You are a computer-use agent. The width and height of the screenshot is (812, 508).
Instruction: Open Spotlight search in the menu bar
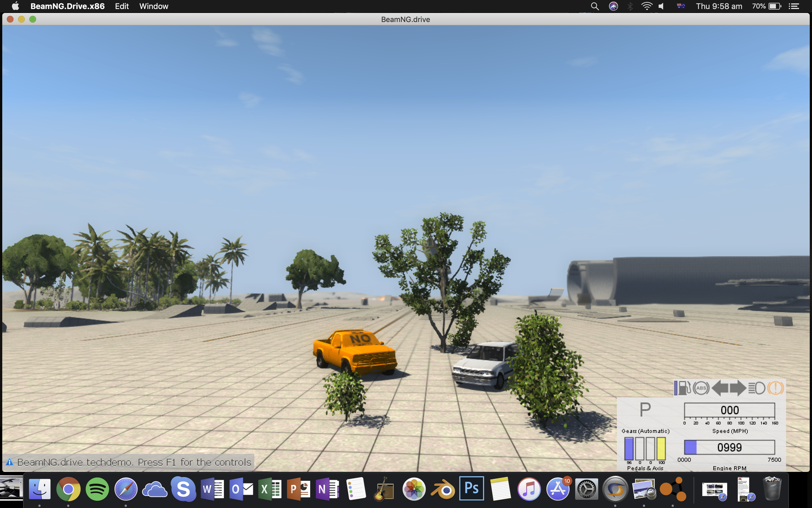tap(595, 6)
